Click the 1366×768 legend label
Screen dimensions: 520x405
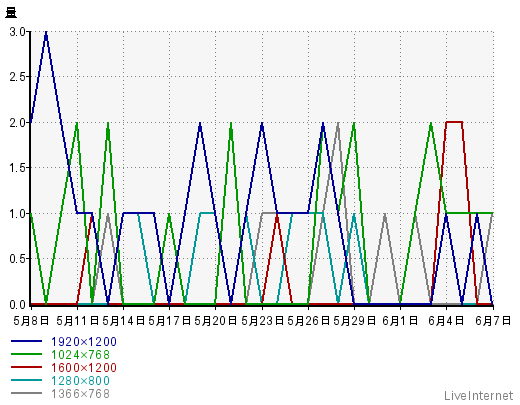[80, 394]
